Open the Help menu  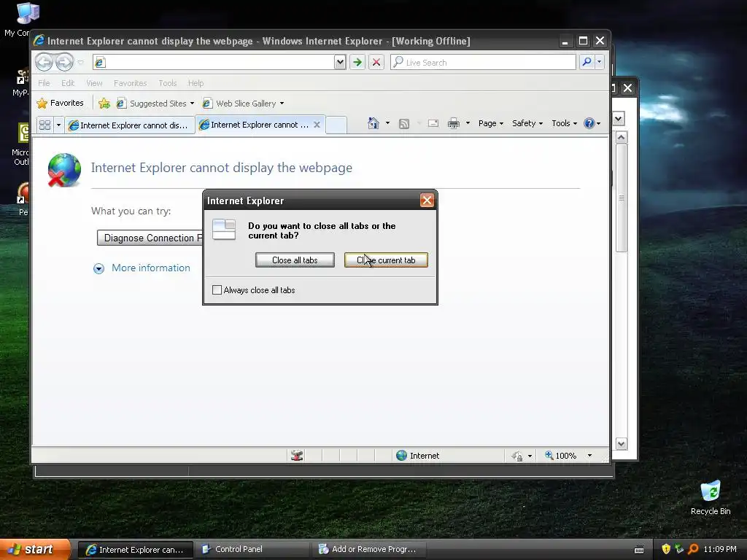(x=196, y=83)
